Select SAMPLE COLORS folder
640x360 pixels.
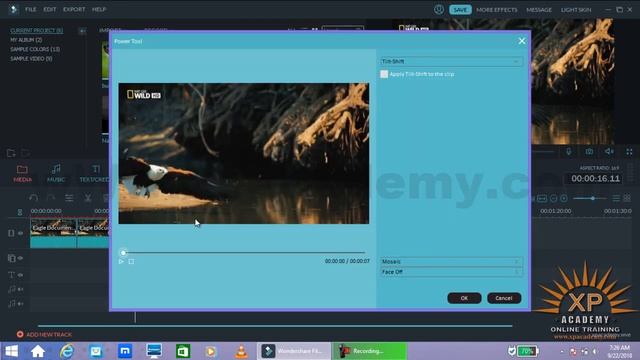(35, 49)
